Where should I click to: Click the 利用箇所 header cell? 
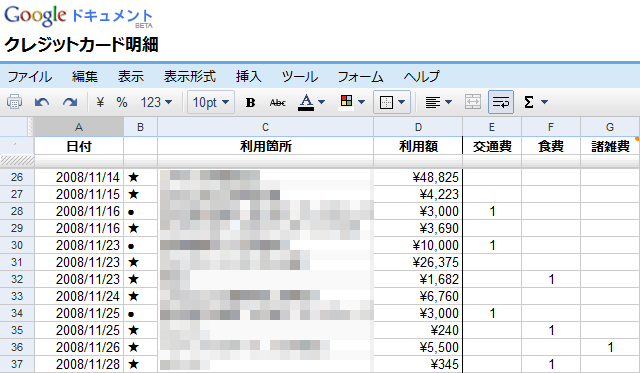click(x=265, y=146)
